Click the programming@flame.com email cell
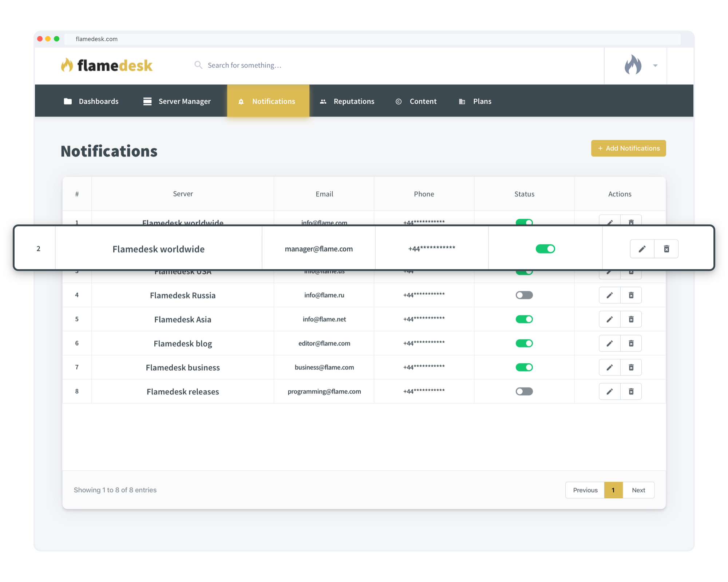Screen dimensions: 728x582 pyautogui.click(x=324, y=391)
